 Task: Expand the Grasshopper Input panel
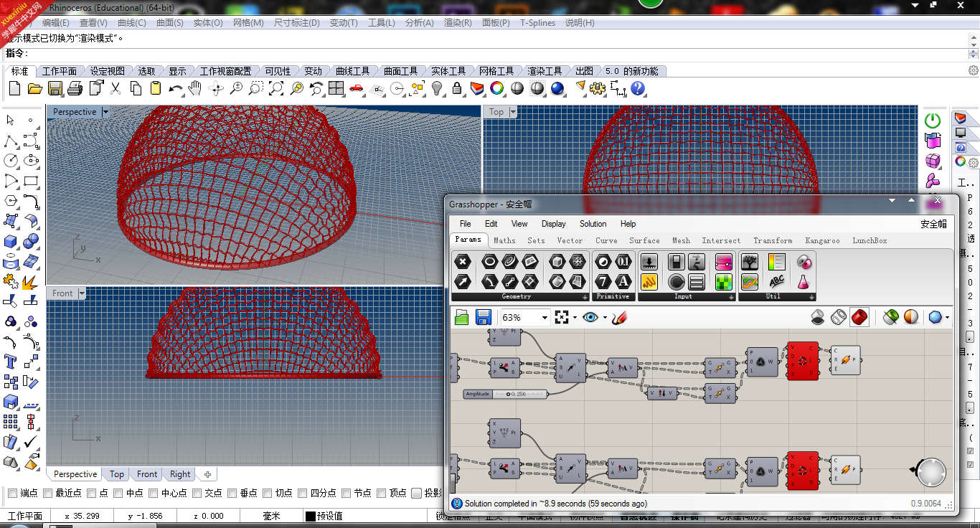732,296
